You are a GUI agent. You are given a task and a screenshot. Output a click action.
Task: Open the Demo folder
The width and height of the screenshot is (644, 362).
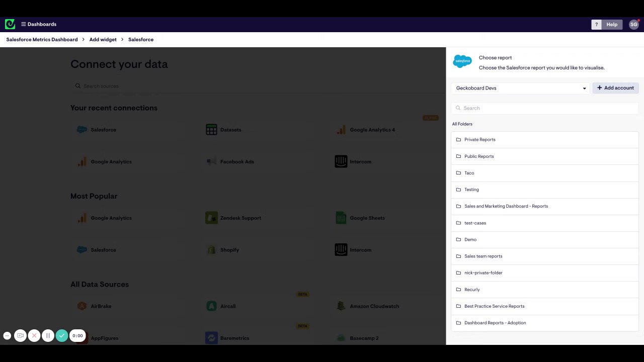pos(545,239)
